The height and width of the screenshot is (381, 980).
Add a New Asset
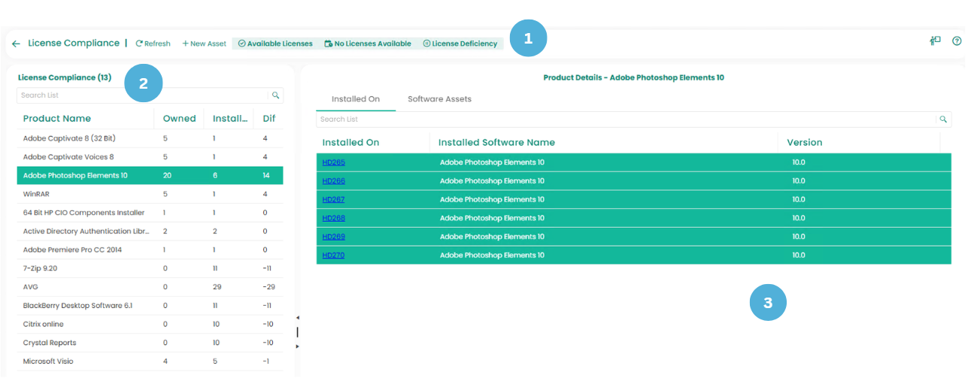click(x=204, y=44)
